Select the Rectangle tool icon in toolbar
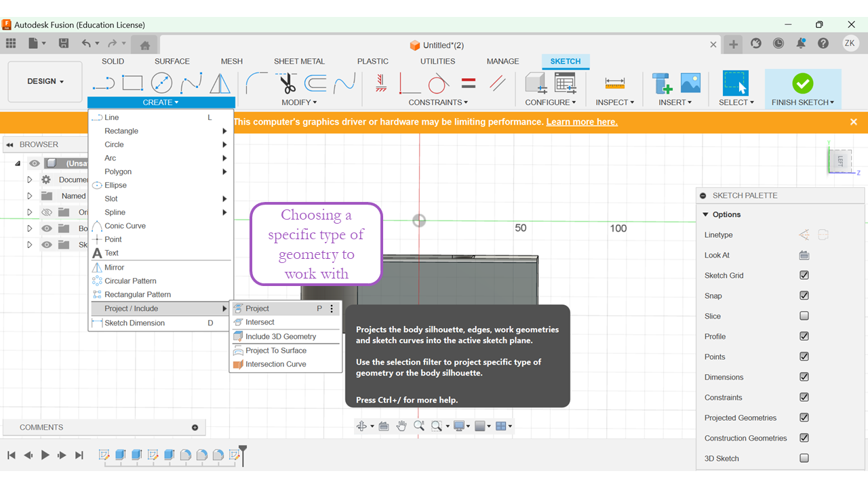 pyautogui.click(x=132, y=83)
